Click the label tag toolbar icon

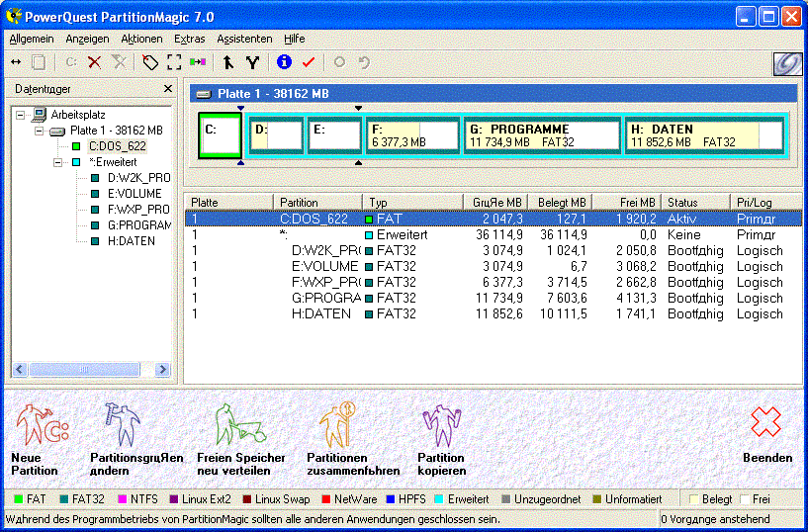pos(150,62)
